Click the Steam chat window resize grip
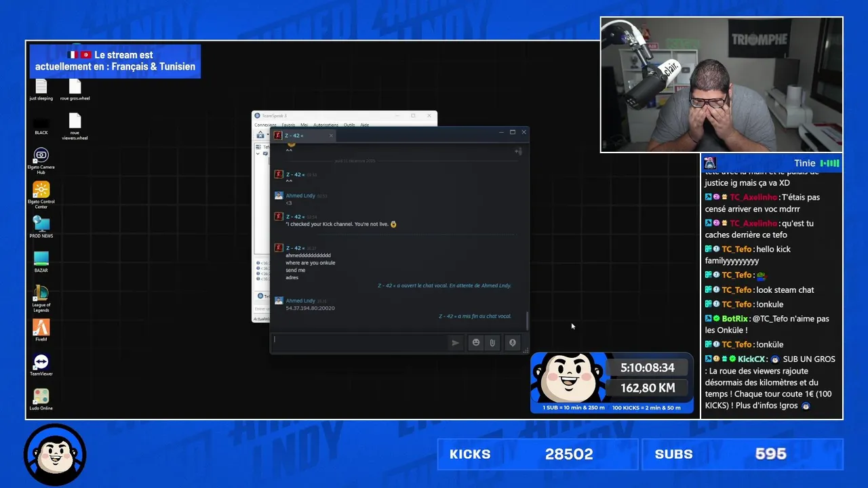 pos(526,350)
